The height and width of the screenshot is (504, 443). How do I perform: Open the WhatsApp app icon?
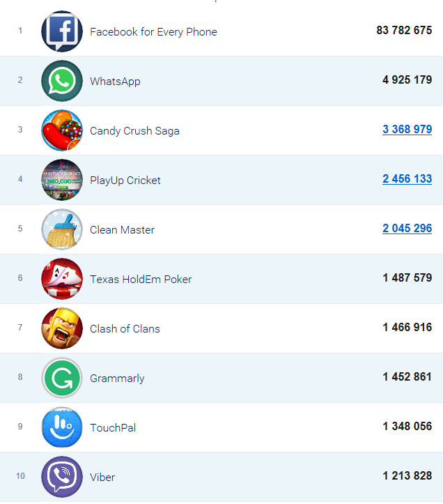(62, 81)
